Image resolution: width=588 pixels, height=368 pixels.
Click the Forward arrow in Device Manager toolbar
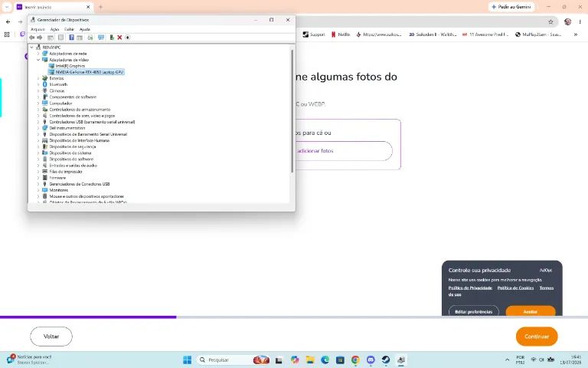(39, 38)
